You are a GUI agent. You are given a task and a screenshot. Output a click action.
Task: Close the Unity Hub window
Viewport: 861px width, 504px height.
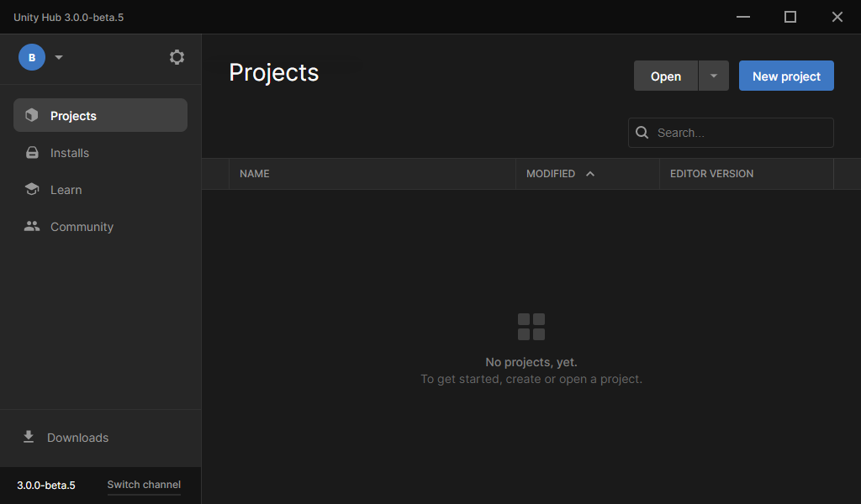tap(837, 17)
